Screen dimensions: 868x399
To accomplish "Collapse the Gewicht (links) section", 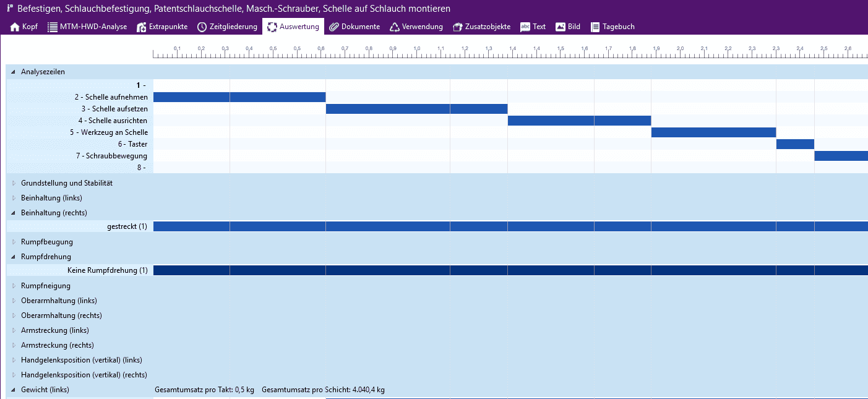I will point(13,390).
